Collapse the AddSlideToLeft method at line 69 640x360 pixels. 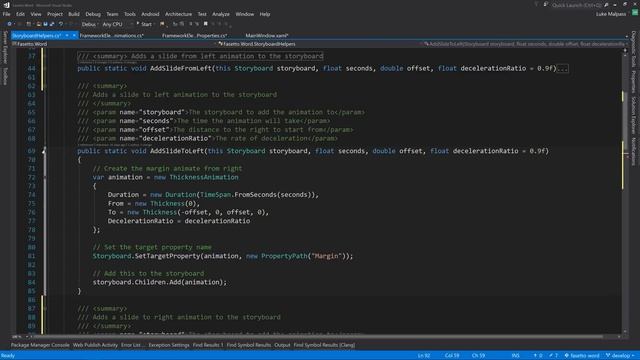coord(44,151)
